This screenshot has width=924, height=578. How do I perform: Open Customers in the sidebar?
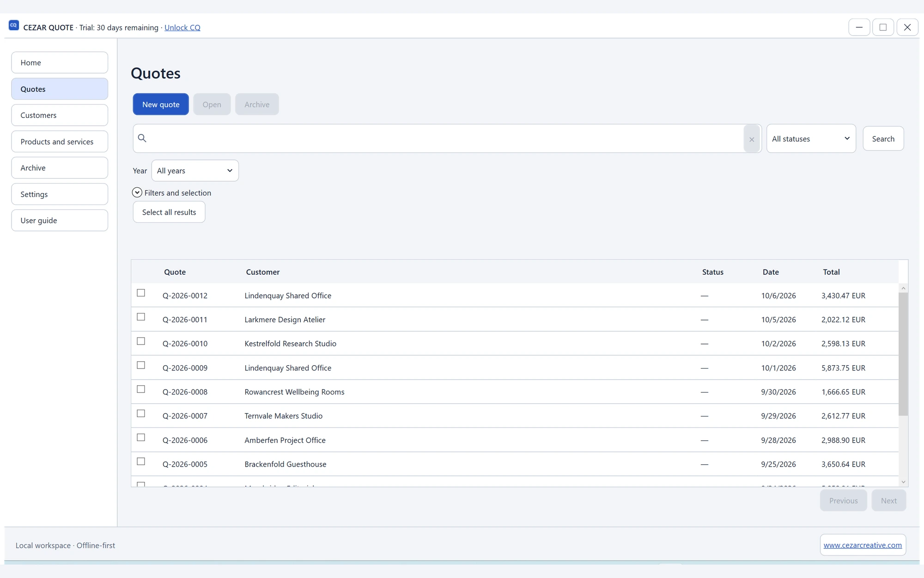(60, 115)
